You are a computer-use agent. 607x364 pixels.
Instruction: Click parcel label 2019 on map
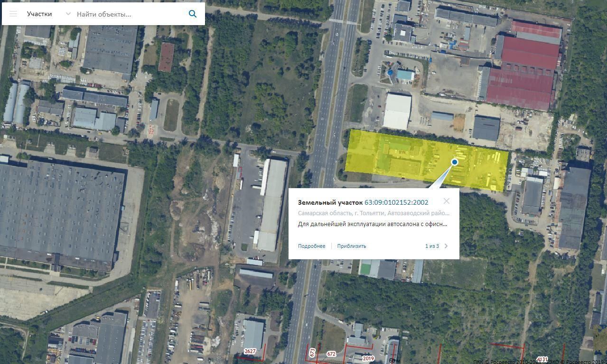coord(368,359)
